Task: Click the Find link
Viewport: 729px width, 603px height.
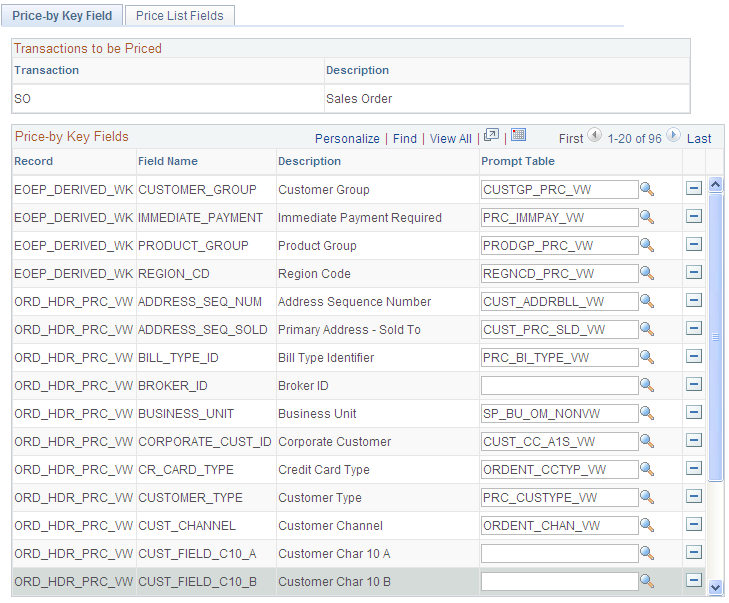Action: [404, 139]
